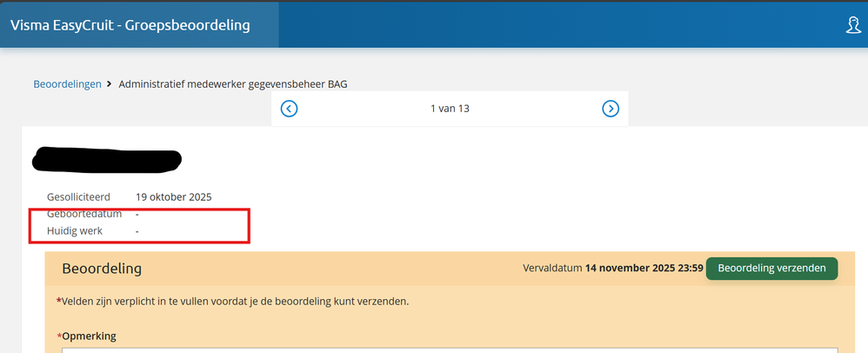Open the Beoordelingen breadcrumb link
The width and height of the screenshot is (868, 353).
coord(68,84)
